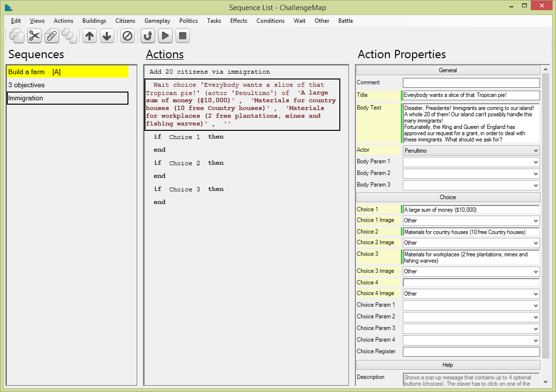
Task: Click the Copy icon in the toolbar
Action: coord(17,36)
